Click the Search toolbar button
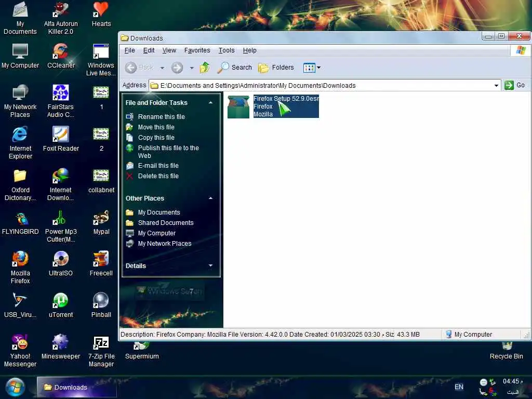The image size is (532, 399). (x=235, y=68)
